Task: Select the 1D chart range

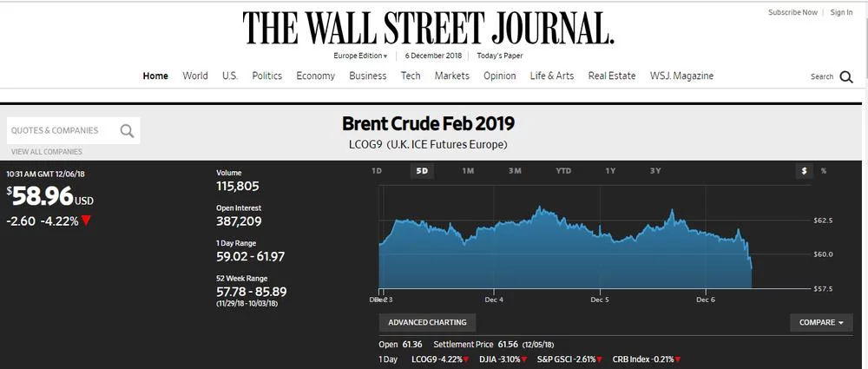Action: (x=377, y=171)
